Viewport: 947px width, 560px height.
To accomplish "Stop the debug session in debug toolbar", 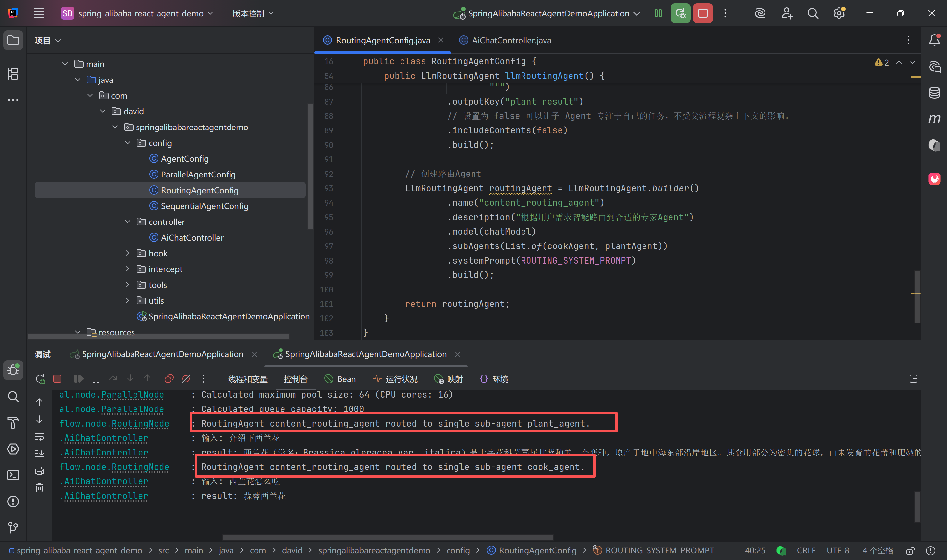I will 57,379.
